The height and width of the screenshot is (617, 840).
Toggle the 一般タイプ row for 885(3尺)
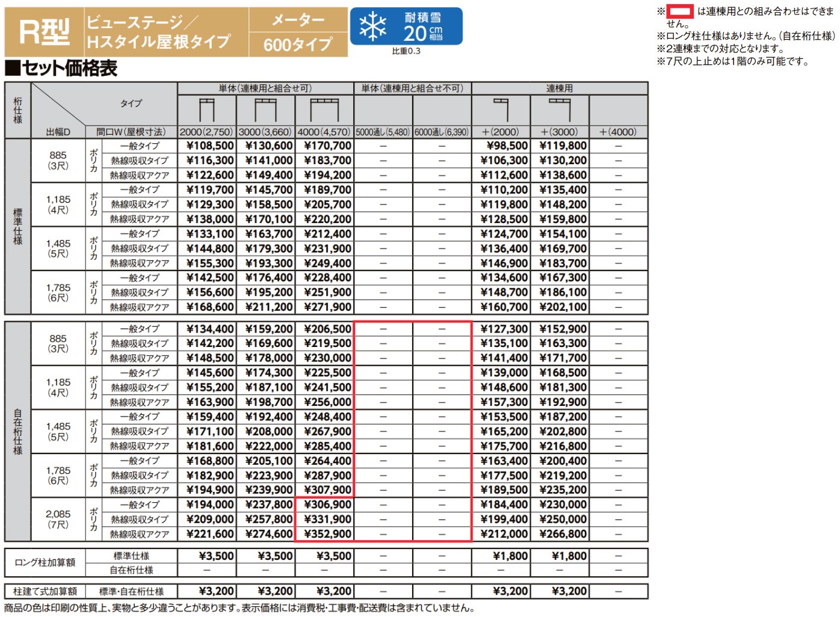(138, 146)
